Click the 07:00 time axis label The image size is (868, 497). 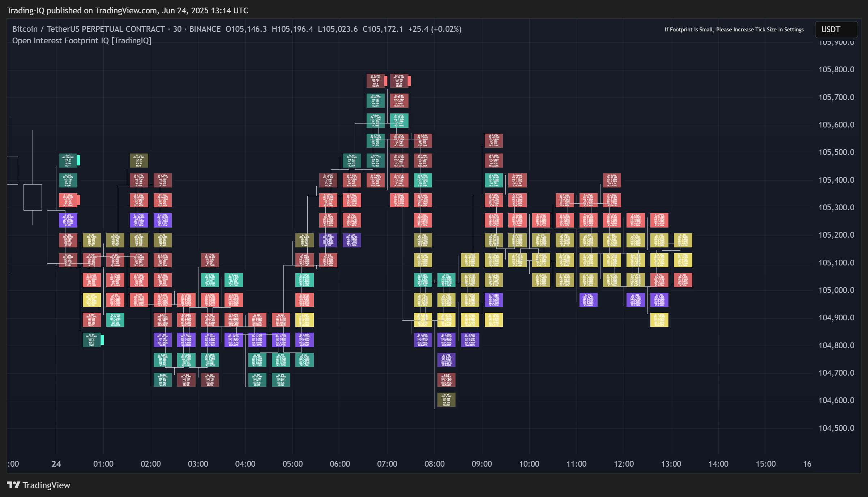pyautogui.click(x=387, y=464)
